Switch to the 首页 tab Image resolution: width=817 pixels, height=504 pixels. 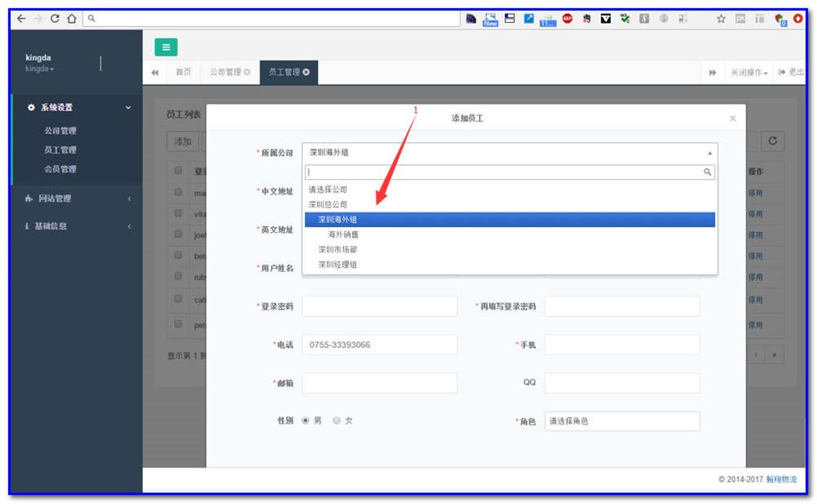tap(184, 73)
